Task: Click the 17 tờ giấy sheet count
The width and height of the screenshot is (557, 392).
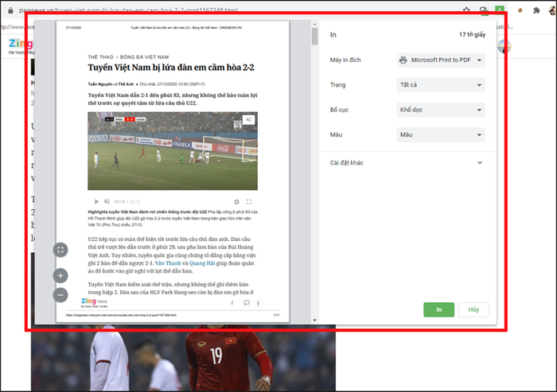Action: tap(472, 34)
